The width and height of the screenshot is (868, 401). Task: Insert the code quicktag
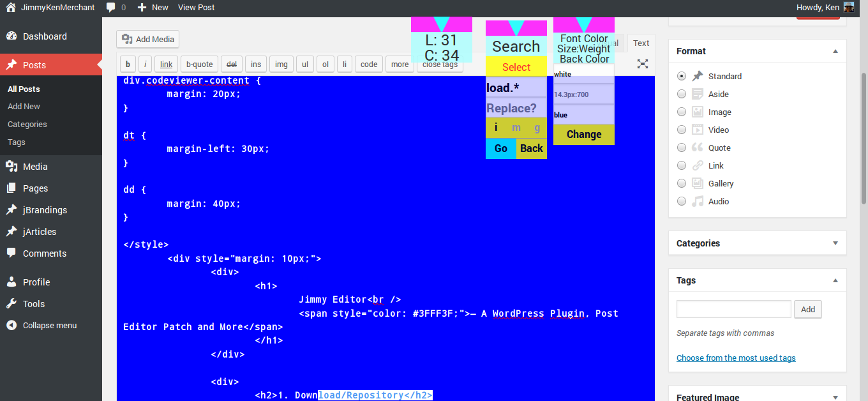pyautogui.click(x=369, y=64)
